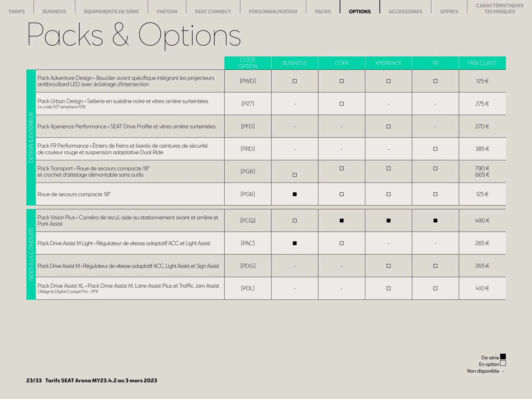Click filled standard box for PG6 under Business
The height and width of the screenshot is (399, 532).
[x=295, y=194]
